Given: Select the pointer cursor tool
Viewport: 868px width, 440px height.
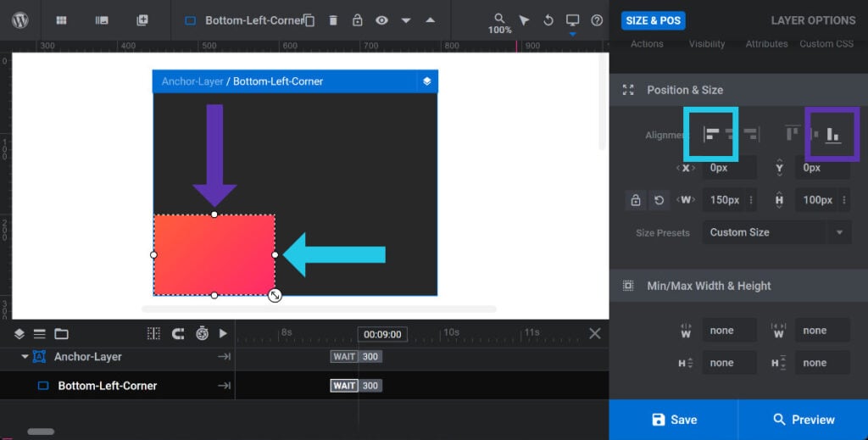Looking at the screenshot, I should click(x=525, y=20).
